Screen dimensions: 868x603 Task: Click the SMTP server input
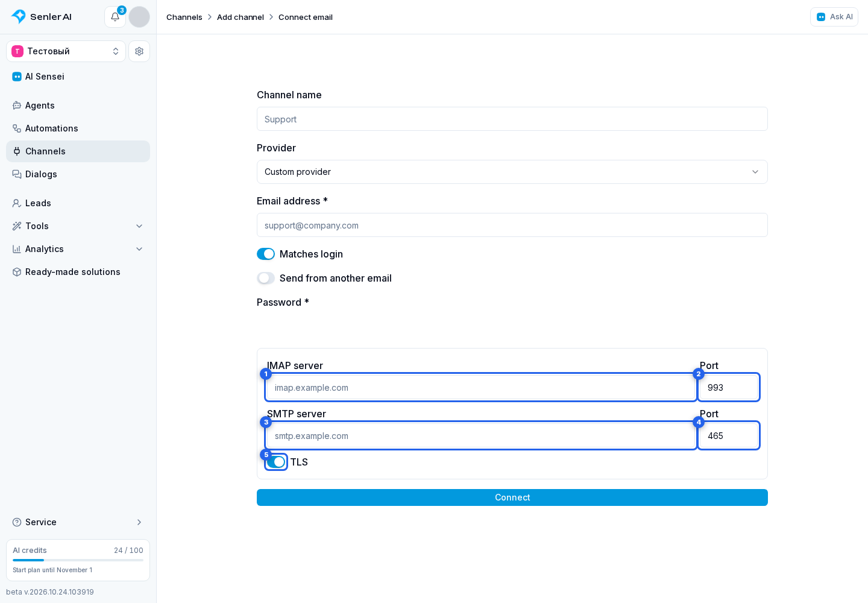click(481, 435)
